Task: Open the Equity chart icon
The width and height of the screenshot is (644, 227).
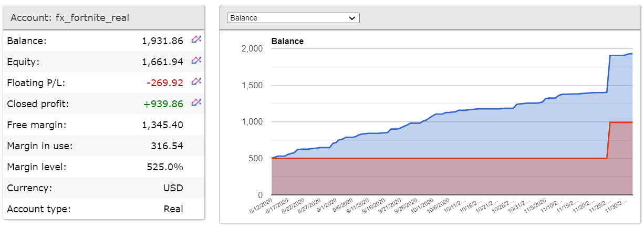Action: tap(196, 60)
